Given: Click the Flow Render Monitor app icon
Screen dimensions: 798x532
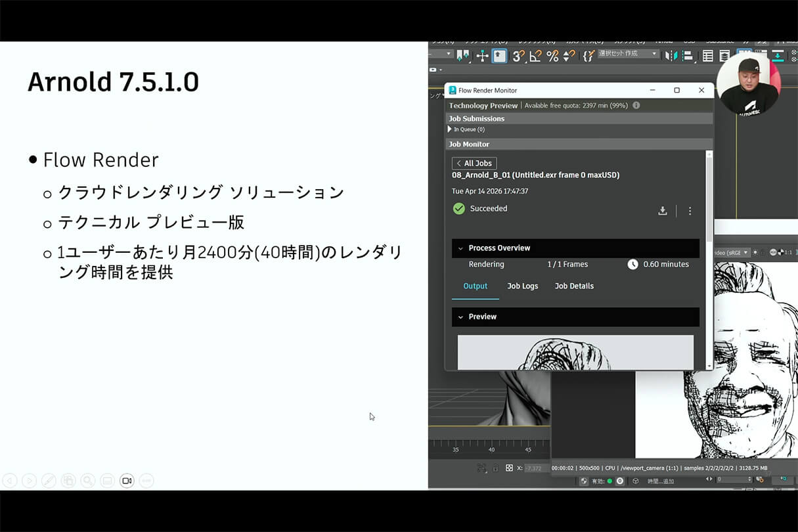Looking at the screenshot, I should (x=453, y=90).
